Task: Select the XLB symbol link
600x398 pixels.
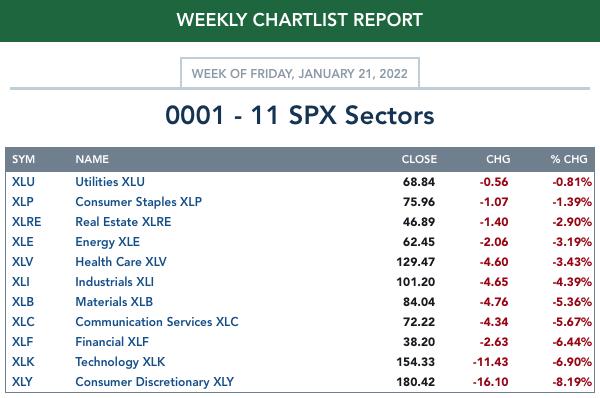Action: (23, 302)
